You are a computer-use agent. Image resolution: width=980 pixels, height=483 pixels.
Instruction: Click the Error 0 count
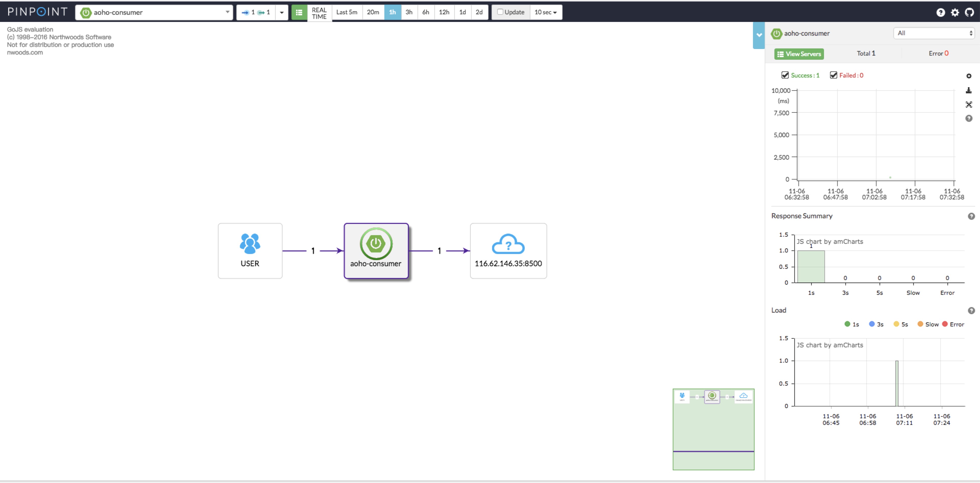(x=939, y=53)
